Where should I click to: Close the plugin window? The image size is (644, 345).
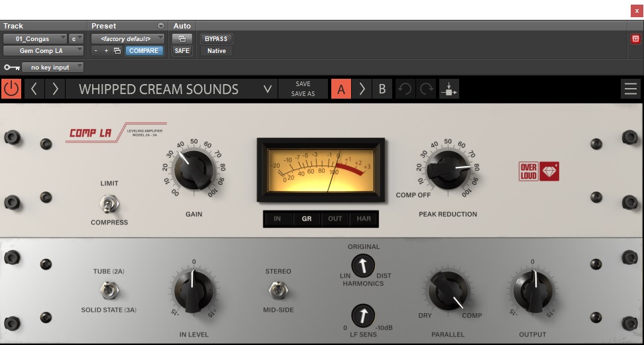[637, 11]
